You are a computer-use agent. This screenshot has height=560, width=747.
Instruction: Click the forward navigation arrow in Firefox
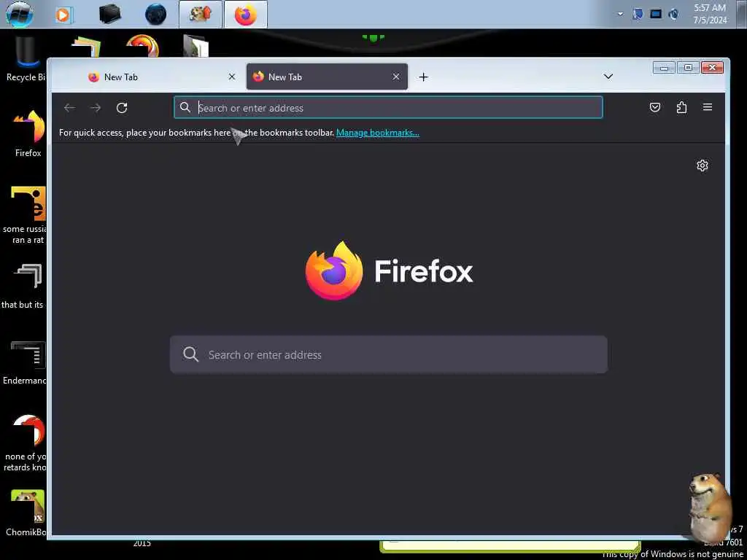[96, 108]
